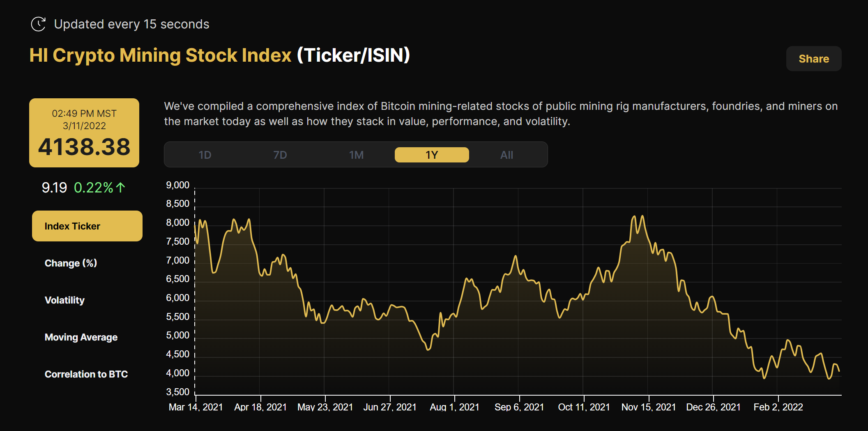Toggle the Change (%) metric view
The image size is (868, 431).
point(71,263)
